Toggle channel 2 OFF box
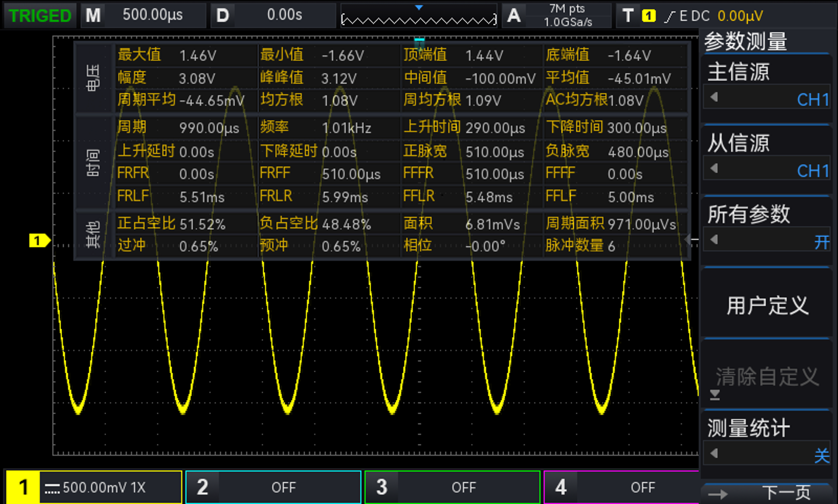 [x=273, y=487]
